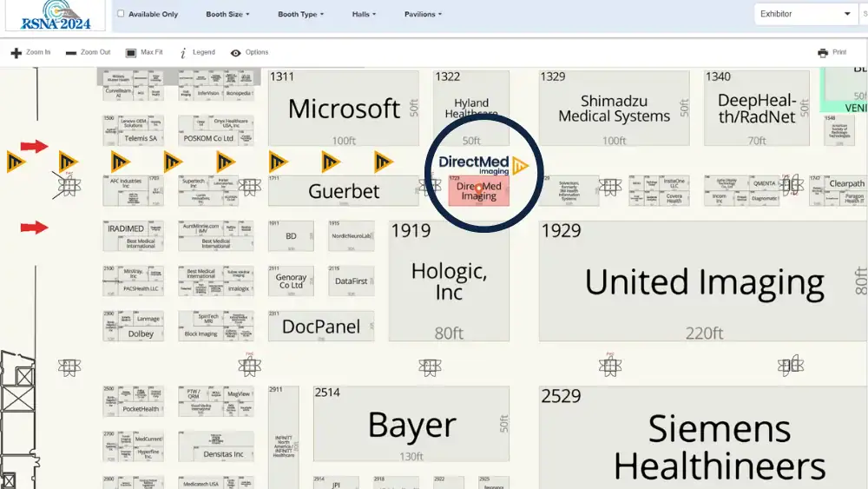Click the Medicatech USA booth

coord(201,484)
